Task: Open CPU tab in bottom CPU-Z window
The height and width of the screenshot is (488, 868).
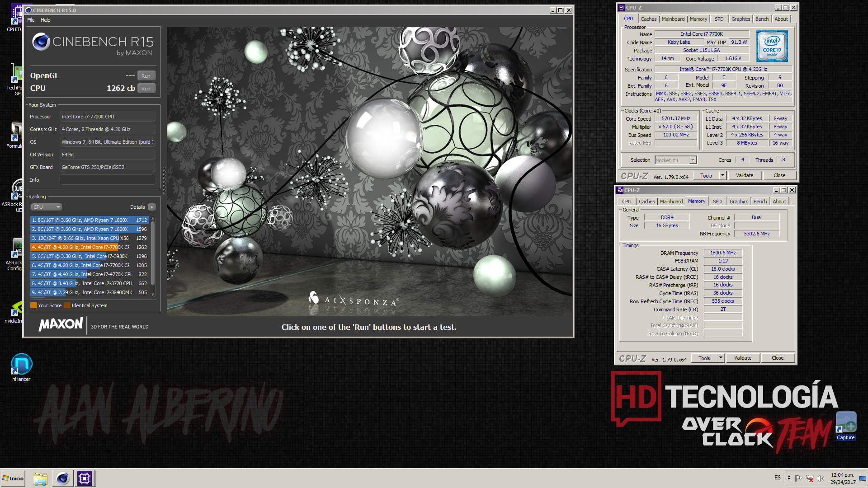Action: coord(627,202)
